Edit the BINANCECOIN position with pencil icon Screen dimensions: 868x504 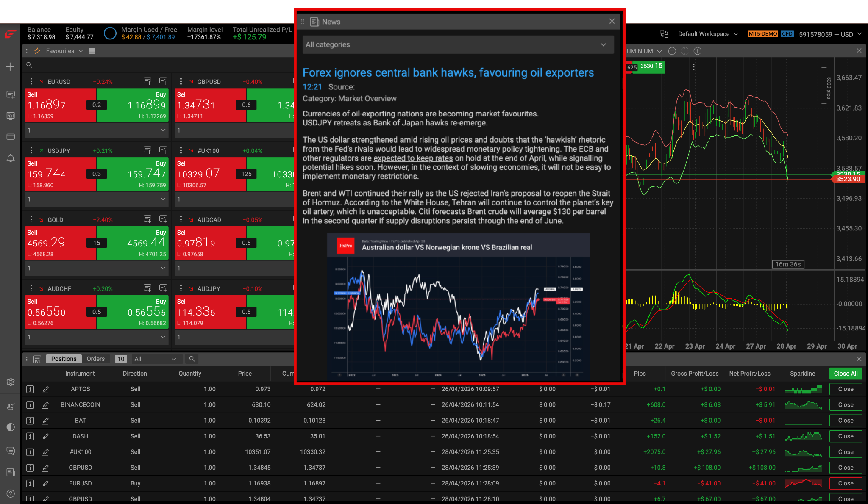point(45,405)
